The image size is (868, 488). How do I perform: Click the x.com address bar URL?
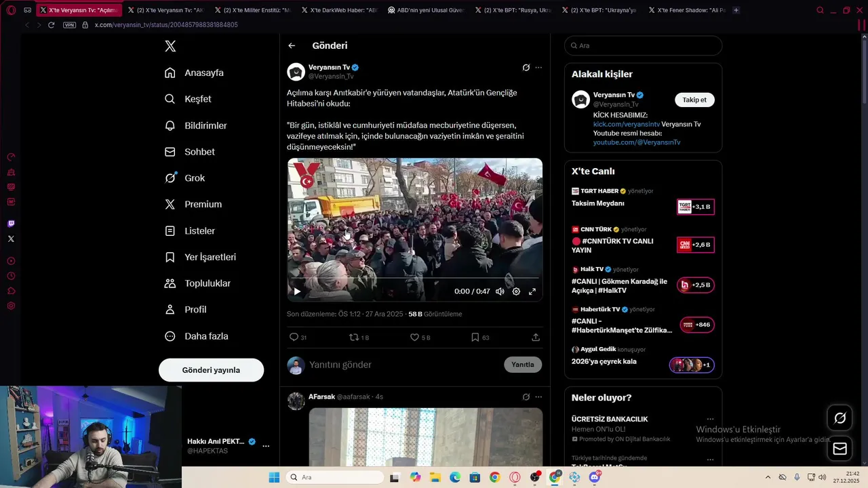point(166,25)
